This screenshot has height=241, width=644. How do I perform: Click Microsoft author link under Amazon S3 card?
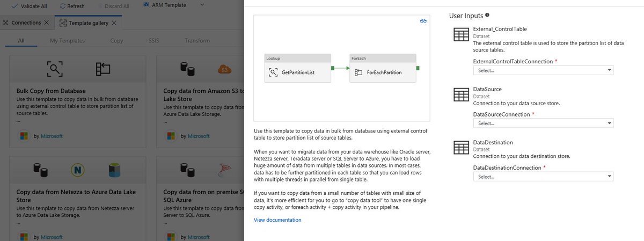click(199, 136)
